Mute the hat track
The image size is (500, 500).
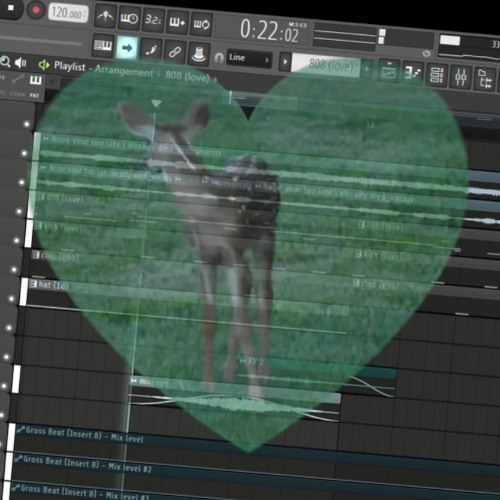click(11, 298)
